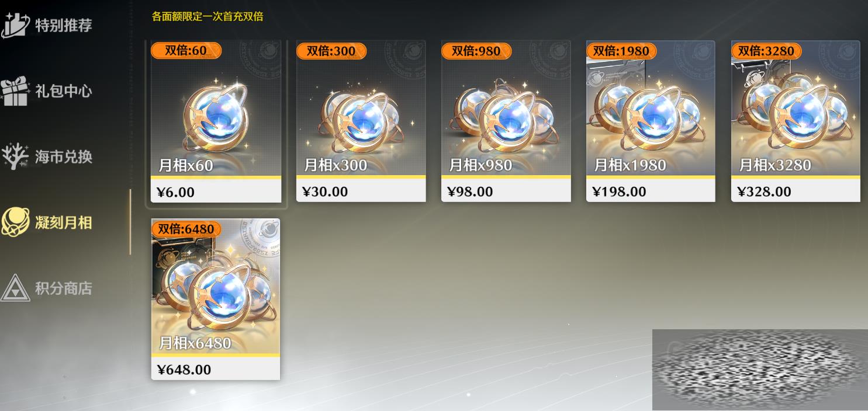This screenshot has width=868, height=411.
Task: Click the 凝刻月相 planet orb icon
Action: point(16,222)
